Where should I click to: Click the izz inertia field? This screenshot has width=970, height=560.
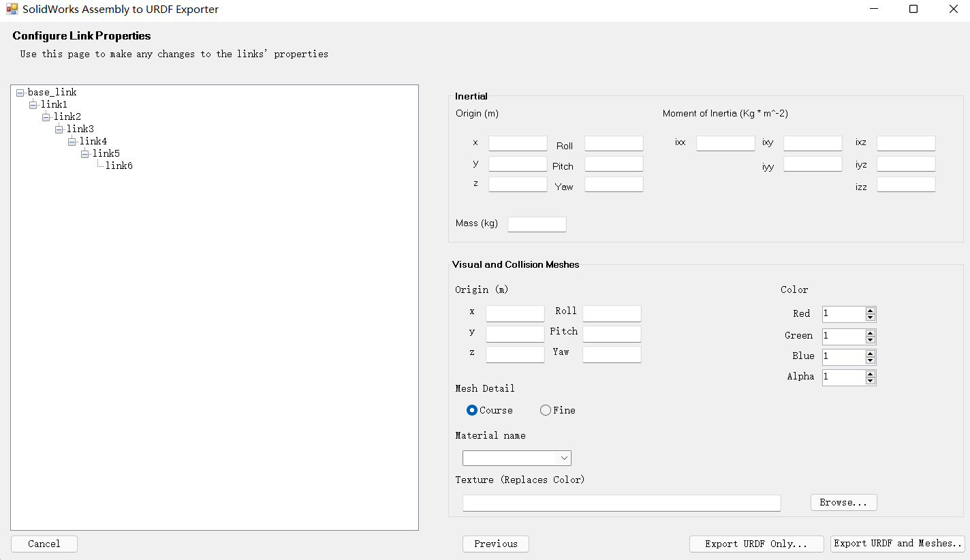906,184
